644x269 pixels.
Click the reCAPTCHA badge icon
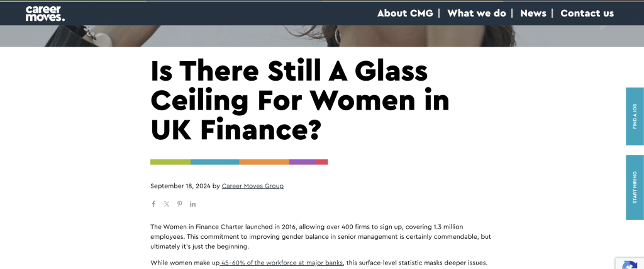pyautogui.click(x=630, y=263)
